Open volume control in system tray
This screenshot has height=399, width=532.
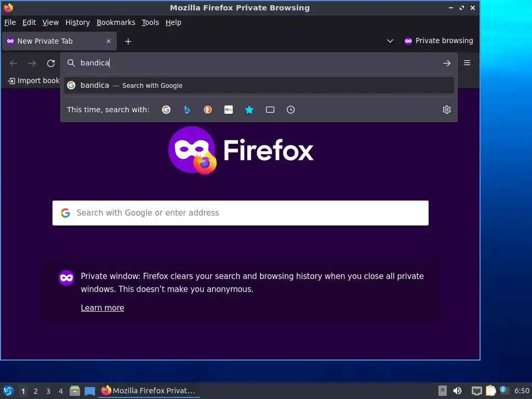tap(457, 391)
